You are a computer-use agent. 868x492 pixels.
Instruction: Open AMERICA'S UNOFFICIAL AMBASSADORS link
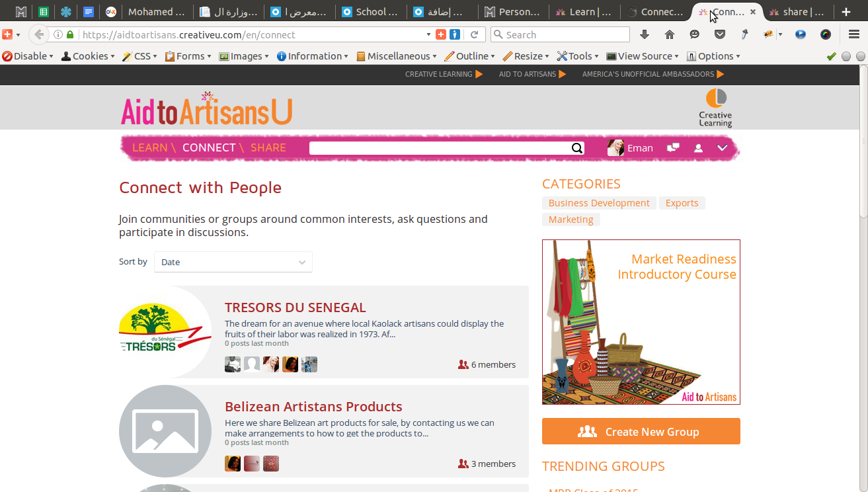[x=653, y=74]
